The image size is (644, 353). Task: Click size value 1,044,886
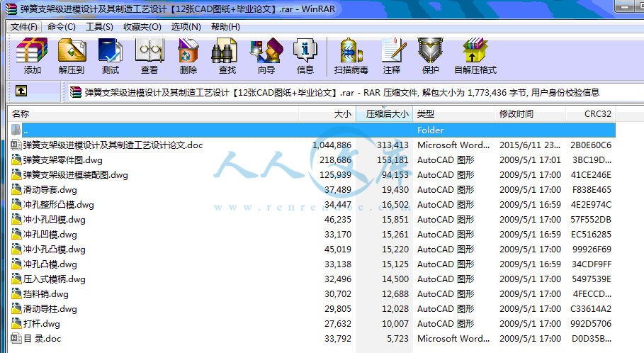click(332, 145)
